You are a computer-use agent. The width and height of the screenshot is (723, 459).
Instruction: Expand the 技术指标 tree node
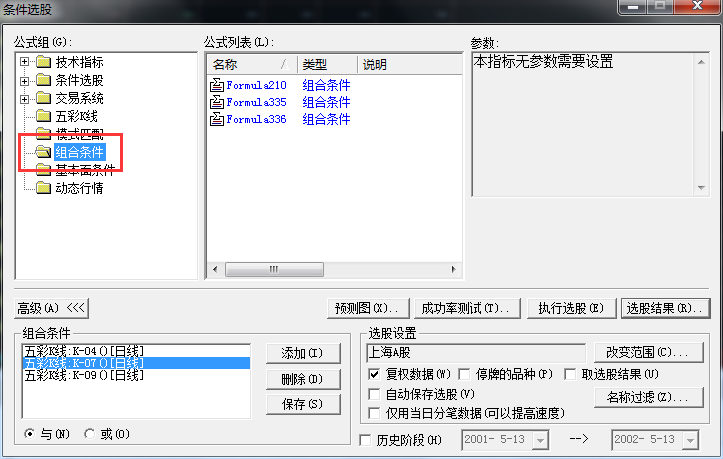24,62
